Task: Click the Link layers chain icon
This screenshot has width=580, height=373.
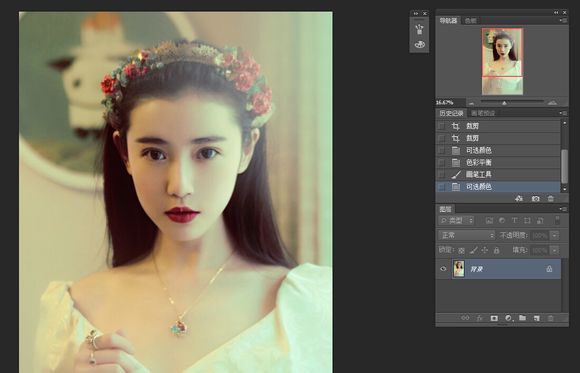Action: pos(465,318)
